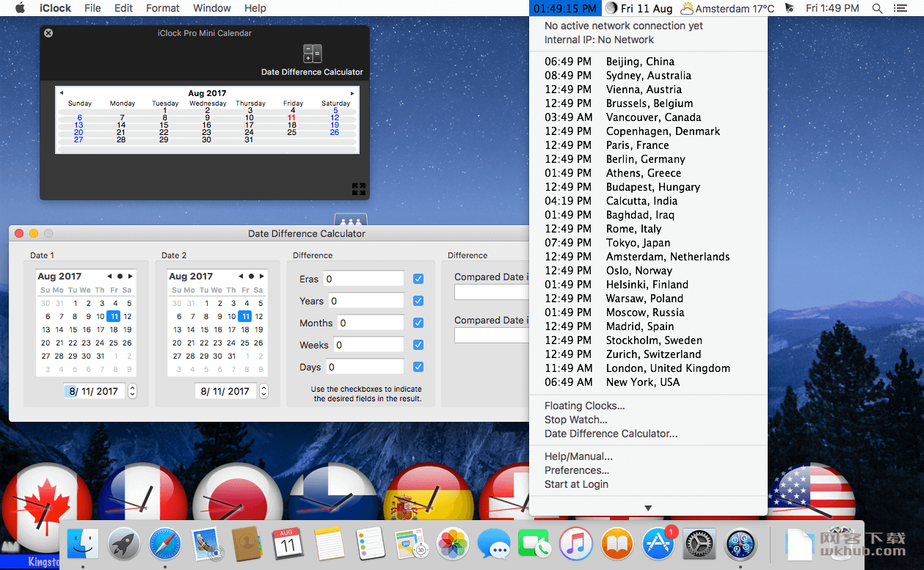
Task: Open Date Difference Calculator icon in Mini Calendar
Action: (x=313, y=54)
